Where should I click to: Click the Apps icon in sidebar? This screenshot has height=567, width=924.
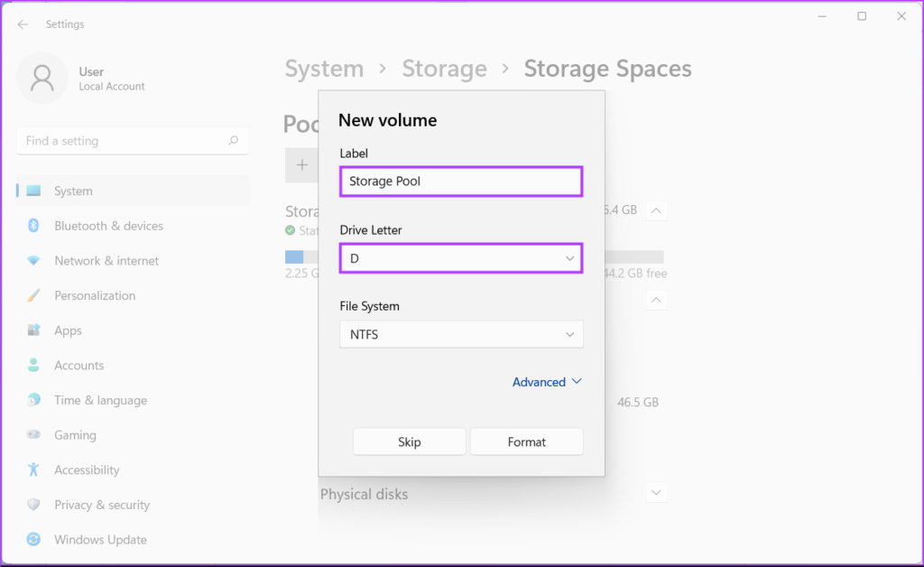(33, 330)
